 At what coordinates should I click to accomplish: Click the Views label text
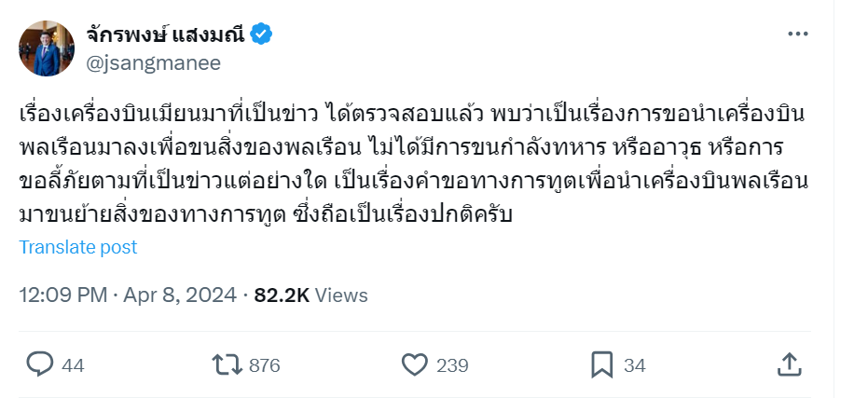[x=341, y=295]
